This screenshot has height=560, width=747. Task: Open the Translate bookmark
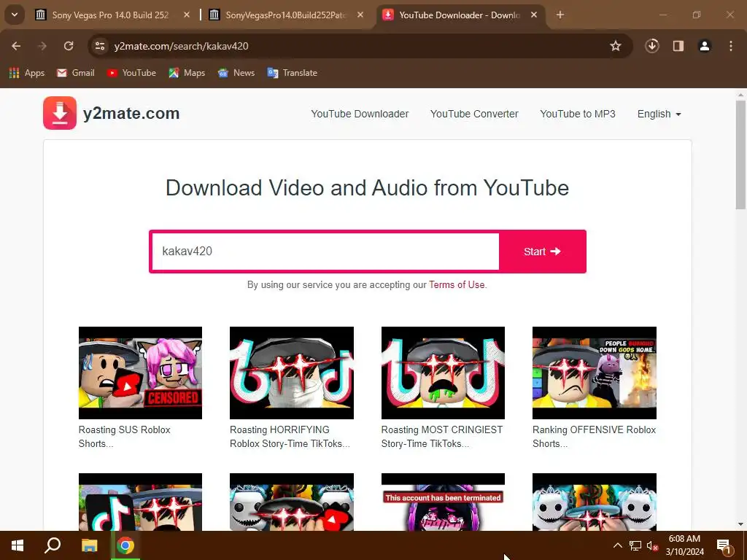coord(293,73)
